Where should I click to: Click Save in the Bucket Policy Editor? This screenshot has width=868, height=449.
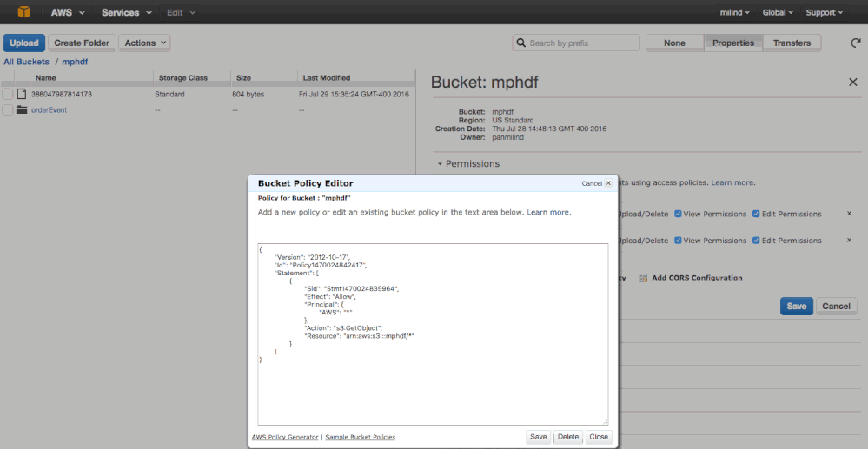[x=538, y=437]
